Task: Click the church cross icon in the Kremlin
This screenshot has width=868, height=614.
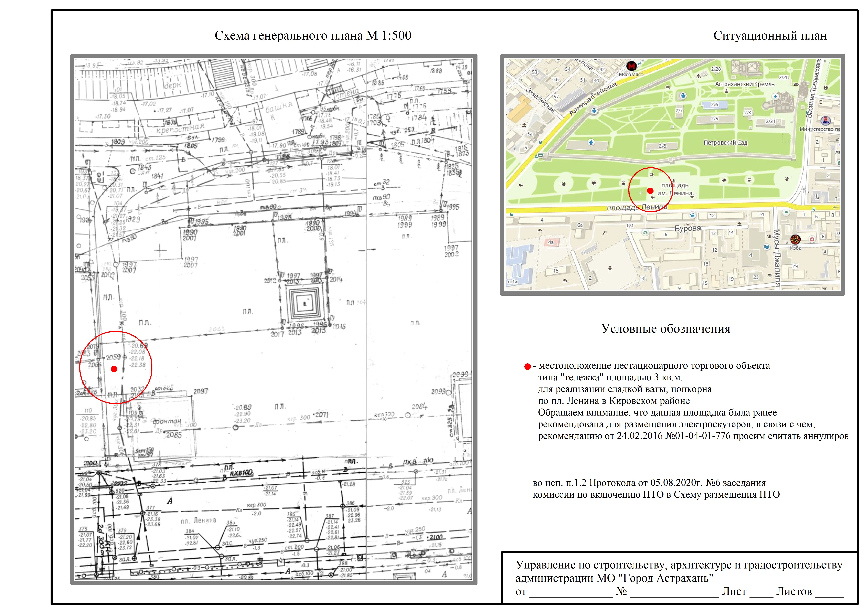Action: coord(775,97)
